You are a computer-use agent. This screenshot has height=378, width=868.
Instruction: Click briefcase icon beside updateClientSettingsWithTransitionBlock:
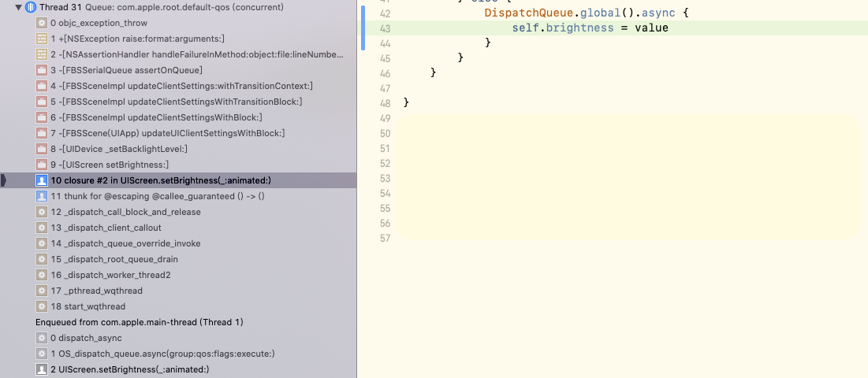click(42, 102)
